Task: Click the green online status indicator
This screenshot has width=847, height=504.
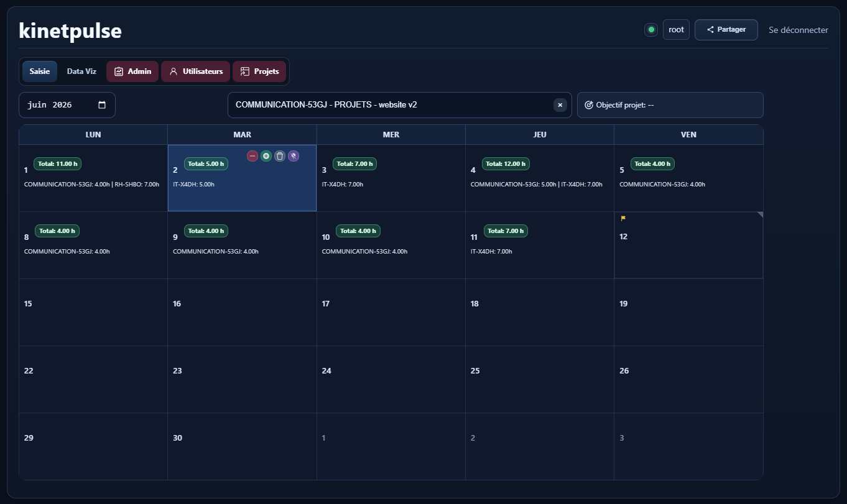Action: click(x=651, y=29)
